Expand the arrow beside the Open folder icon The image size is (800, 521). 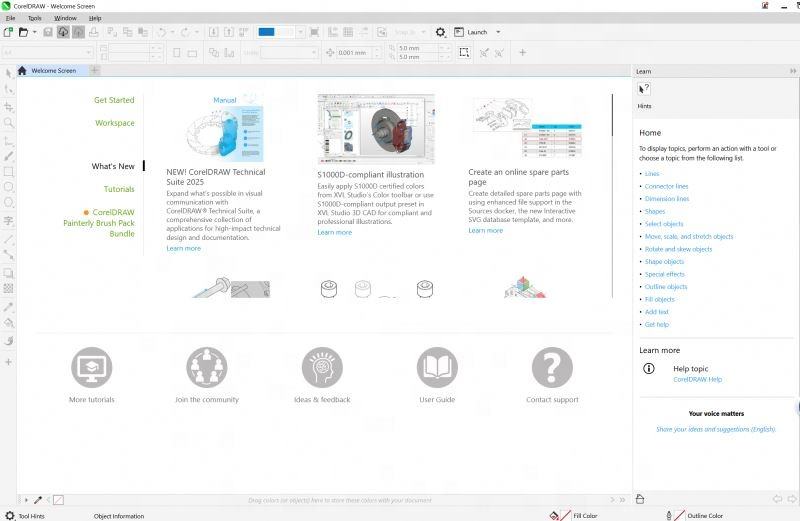[x=34, y=32]
